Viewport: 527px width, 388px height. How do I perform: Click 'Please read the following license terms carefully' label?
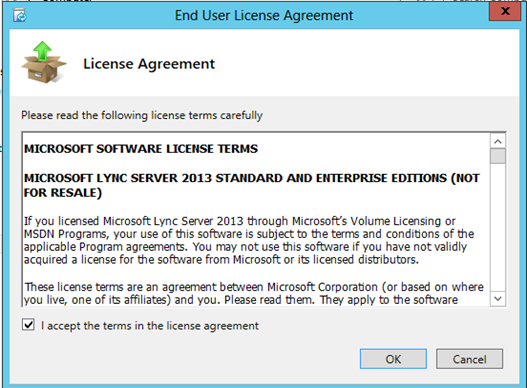[x=142, y=115]
